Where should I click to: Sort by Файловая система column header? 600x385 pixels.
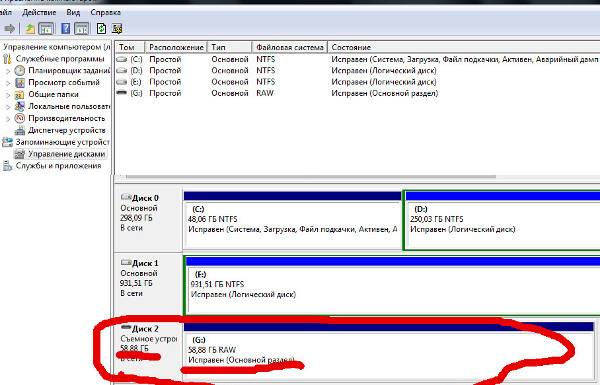coord(290,47)
